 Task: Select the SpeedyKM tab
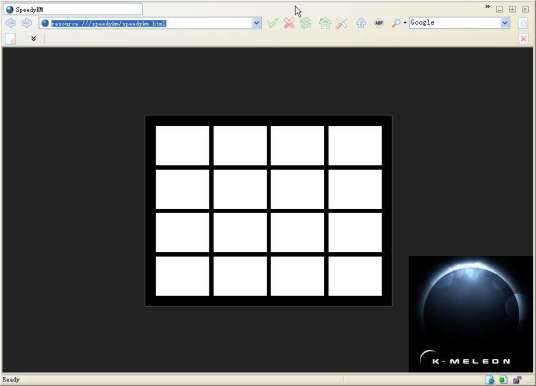(x=73, y=10)
